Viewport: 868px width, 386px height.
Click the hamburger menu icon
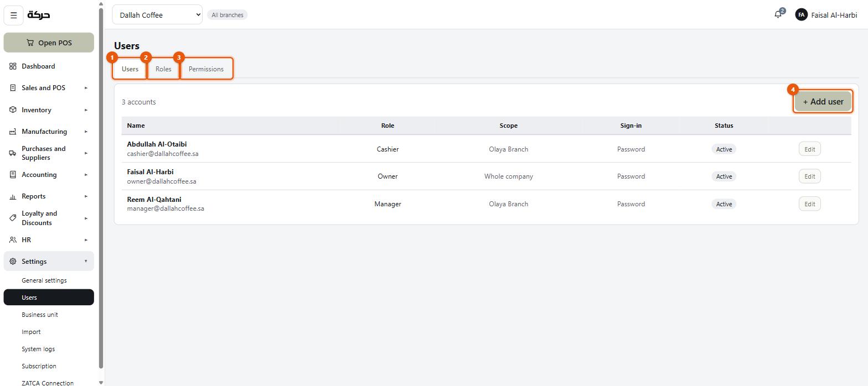tap(14, 15)
